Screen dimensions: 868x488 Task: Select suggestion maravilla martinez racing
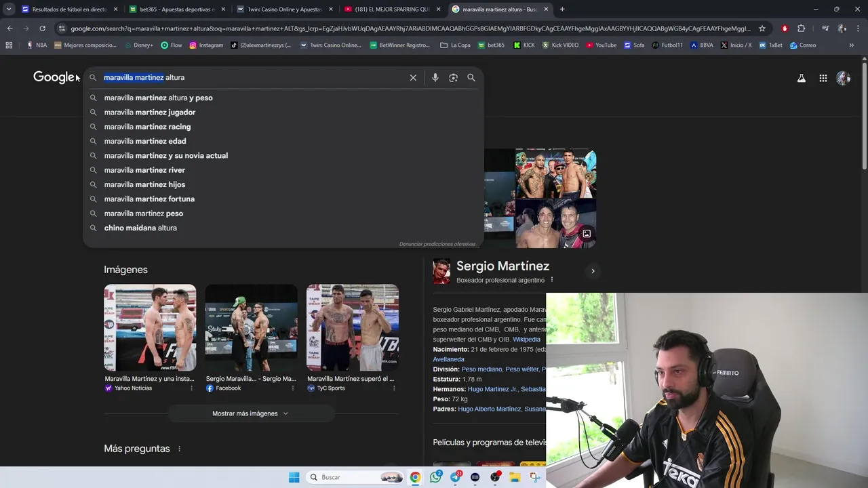tap(283, 127)
